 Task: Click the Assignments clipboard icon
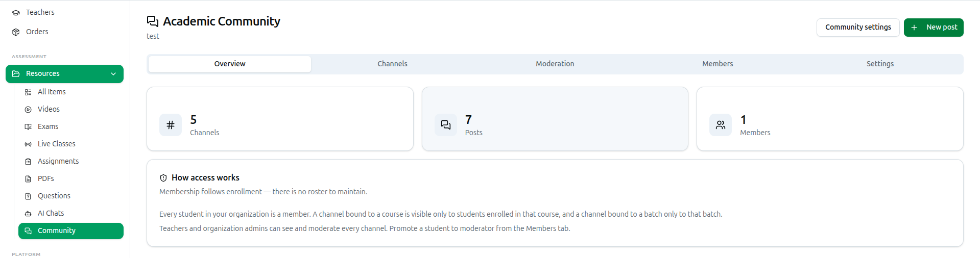(28, 162)
